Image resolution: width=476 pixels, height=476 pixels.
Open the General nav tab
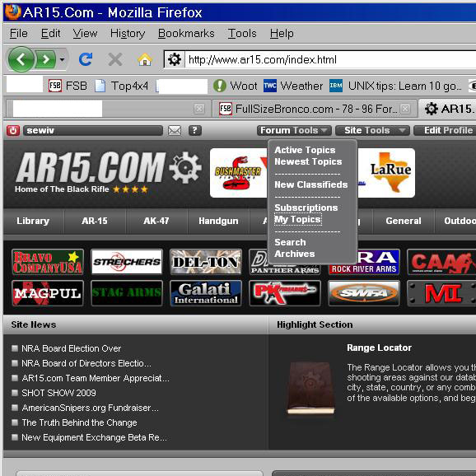(x=404, y=221)
